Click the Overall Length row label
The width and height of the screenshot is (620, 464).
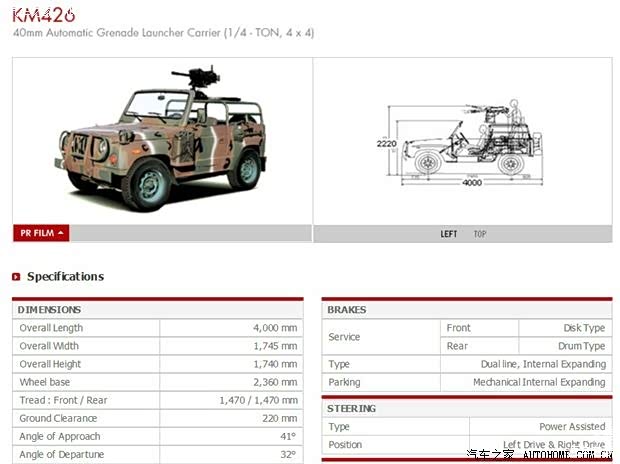point(51,328)
